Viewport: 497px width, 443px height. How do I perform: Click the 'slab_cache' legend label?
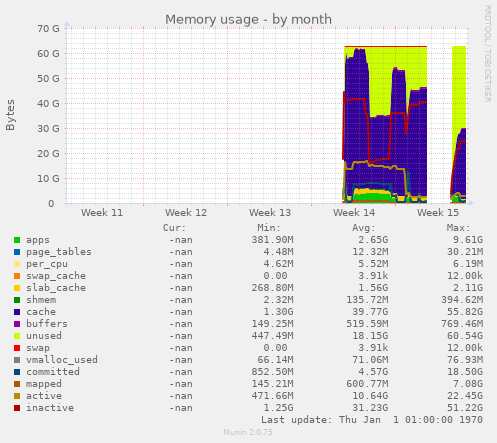56,288
